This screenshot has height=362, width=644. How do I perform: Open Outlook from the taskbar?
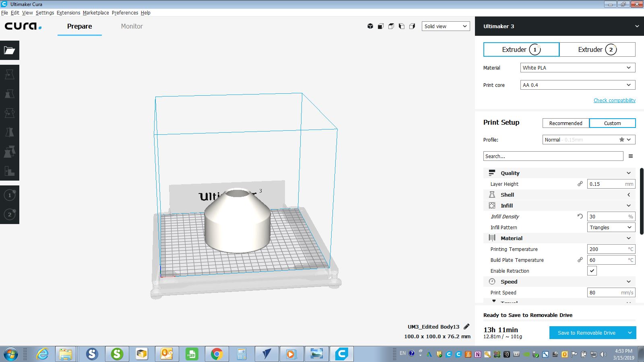coord(167,354)
